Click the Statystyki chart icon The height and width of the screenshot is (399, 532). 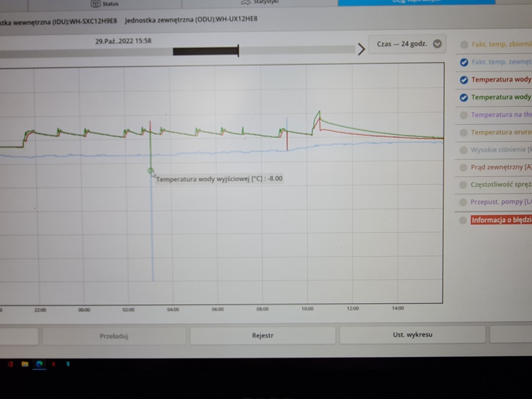pyautogui.click(x=246, y=3)
